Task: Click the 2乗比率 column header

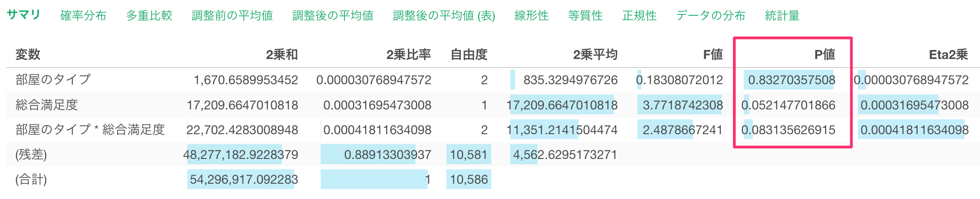Action: [x=408, y=54]
